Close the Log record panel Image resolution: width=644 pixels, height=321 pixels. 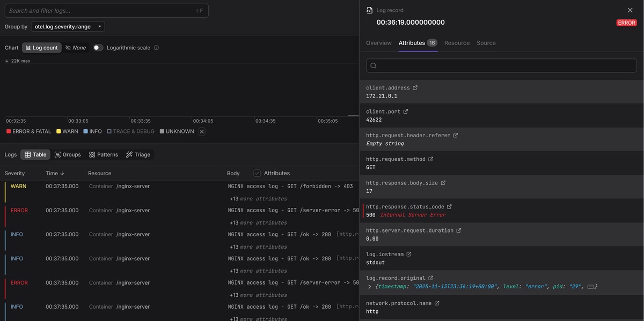630,10
